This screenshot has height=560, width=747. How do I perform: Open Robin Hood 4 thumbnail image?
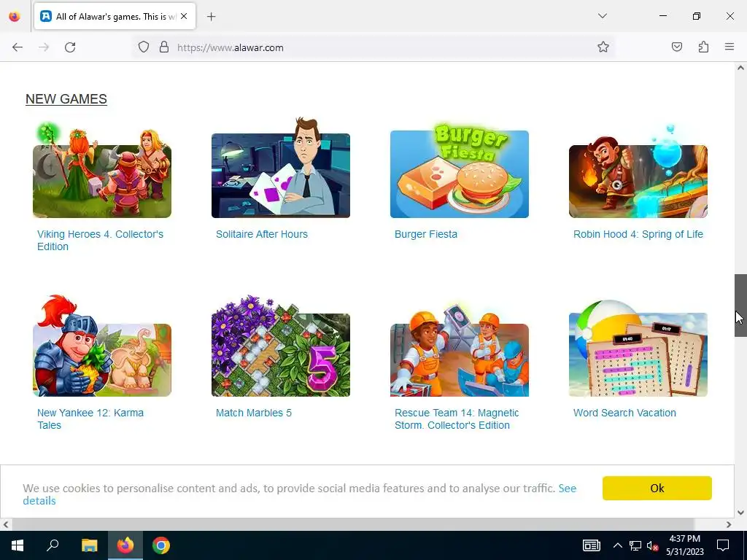coord(638,171)
